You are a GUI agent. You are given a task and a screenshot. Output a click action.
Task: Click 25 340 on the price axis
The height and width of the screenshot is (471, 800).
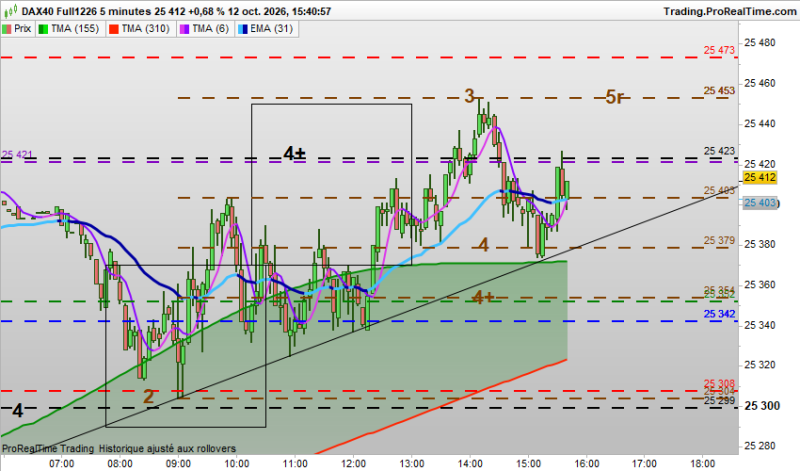[760, 325]
